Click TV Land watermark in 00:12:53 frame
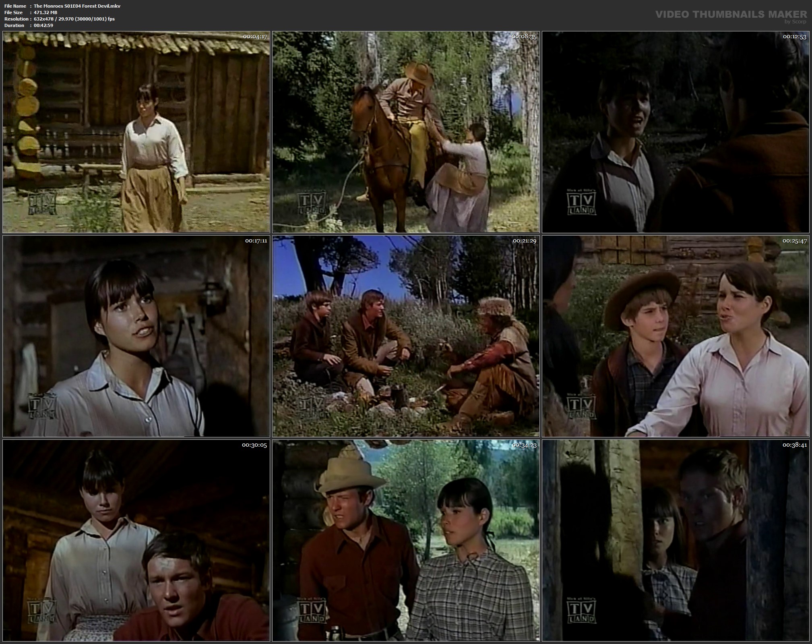This screenshot has width=812, height=644. click(581, 204)
